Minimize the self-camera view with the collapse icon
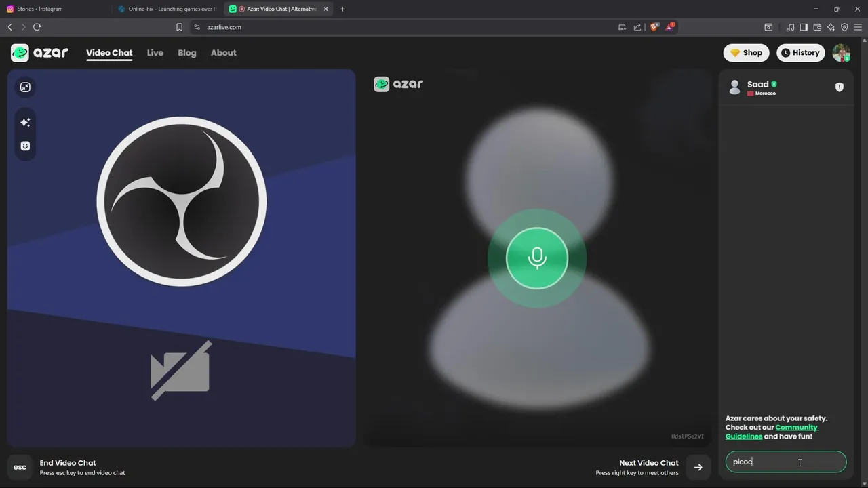 click(25, 87)
